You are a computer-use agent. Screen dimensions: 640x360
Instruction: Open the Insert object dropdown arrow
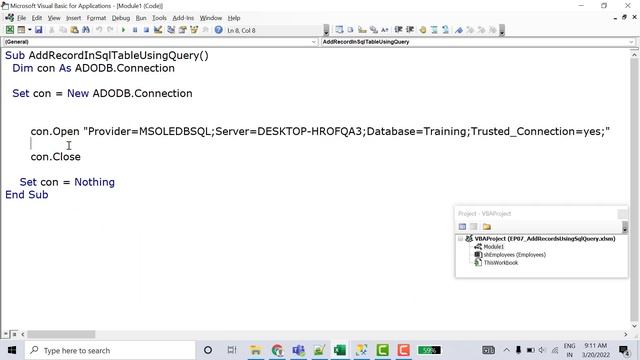click(29, 30)
